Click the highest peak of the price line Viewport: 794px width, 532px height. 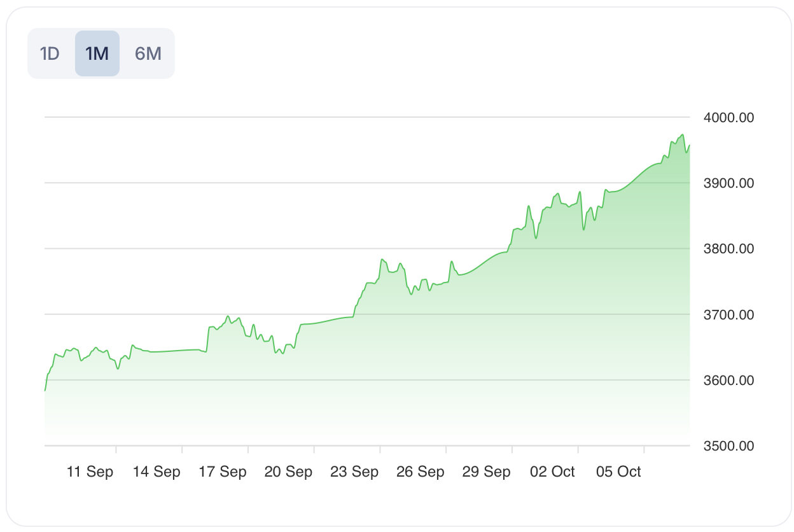click(x=683, y=135)
